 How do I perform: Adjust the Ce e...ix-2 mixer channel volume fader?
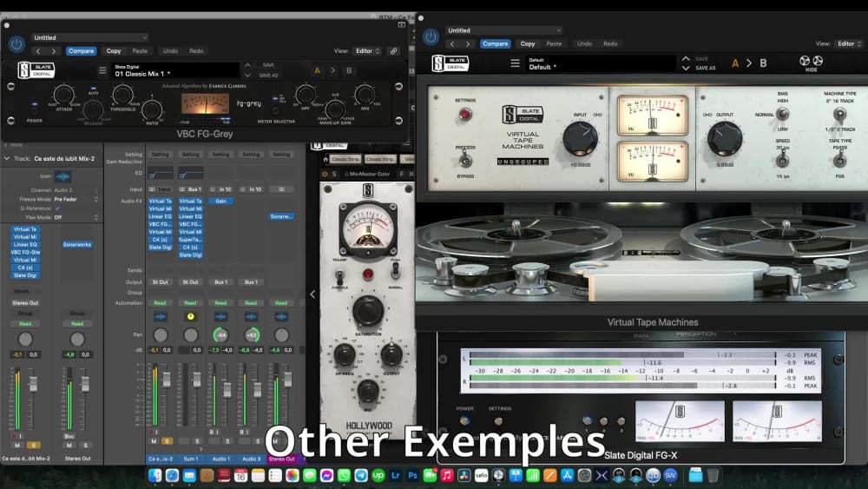pyautogui.click(x=166, y=380)
